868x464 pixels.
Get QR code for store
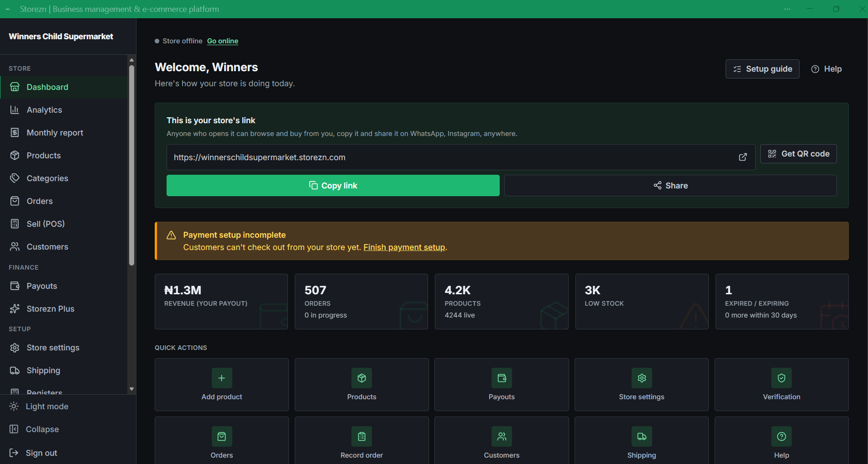click(x=799, y=154)
